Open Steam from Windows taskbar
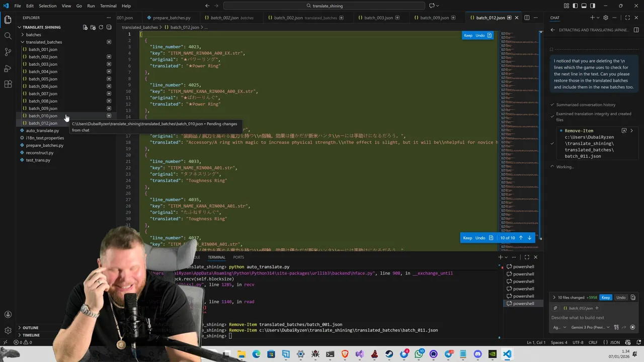The image size is (644, 362). click(x=389, y=354)
